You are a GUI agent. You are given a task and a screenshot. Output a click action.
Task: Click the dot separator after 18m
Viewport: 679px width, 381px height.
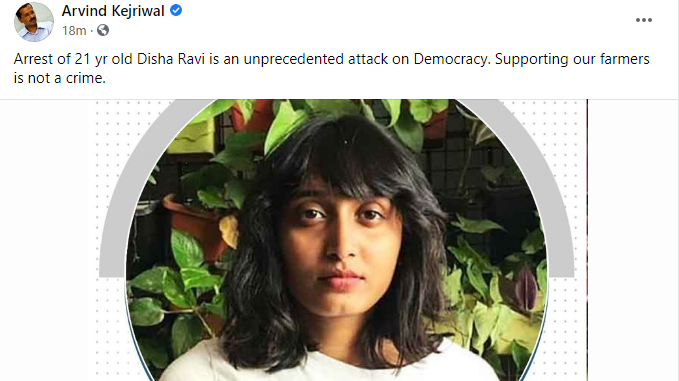click(x=92, y=31)
